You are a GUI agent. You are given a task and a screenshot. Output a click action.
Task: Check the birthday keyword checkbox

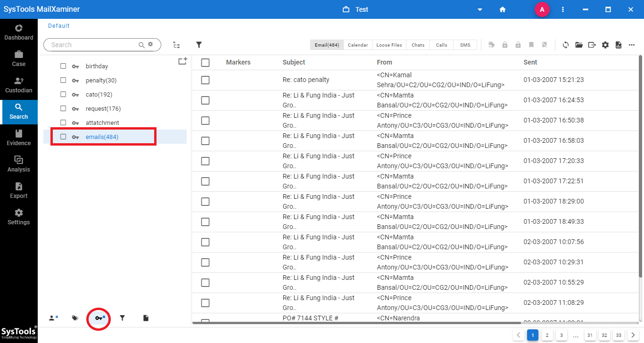point(63,66)
